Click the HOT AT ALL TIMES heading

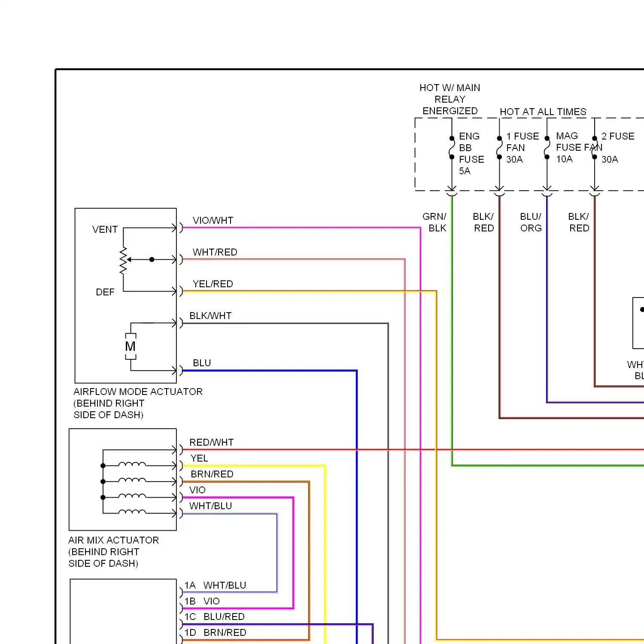click(543, 112)
